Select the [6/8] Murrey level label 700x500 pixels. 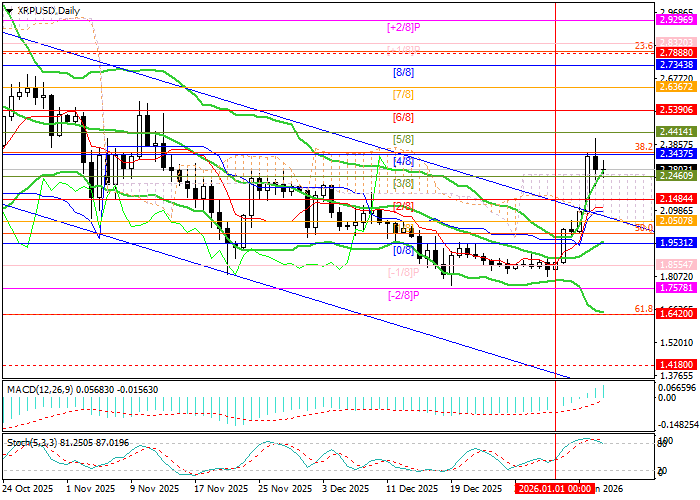[x=404, y=117]
